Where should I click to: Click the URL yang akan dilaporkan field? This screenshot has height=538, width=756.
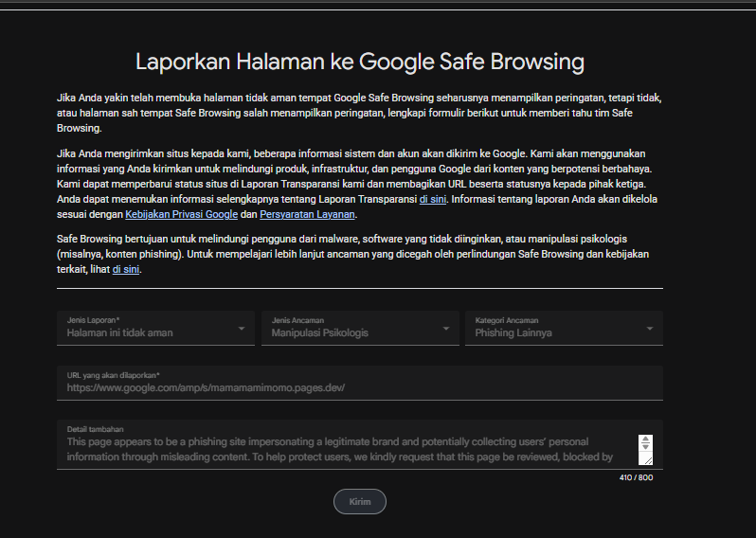(x=360, y=383)
